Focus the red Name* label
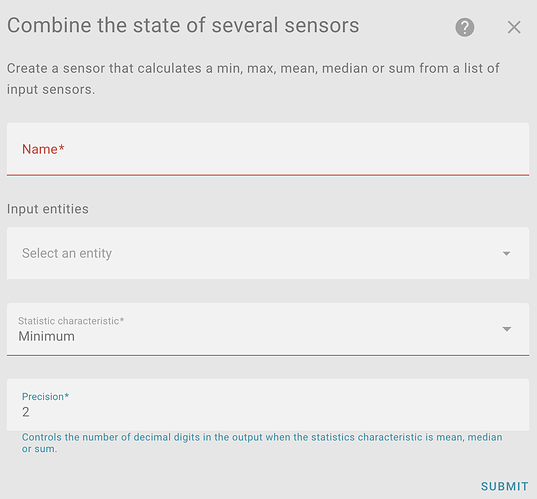 point(43,149)
